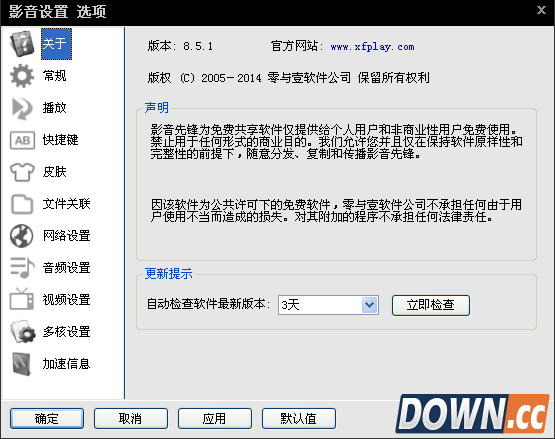Open the 音频设置 page

[67, 268]
